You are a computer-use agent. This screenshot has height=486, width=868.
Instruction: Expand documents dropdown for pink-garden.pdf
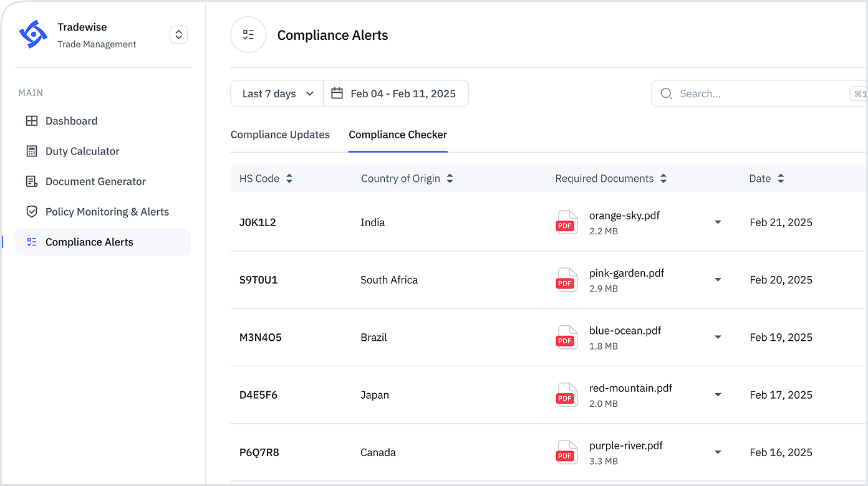[718, 280]
